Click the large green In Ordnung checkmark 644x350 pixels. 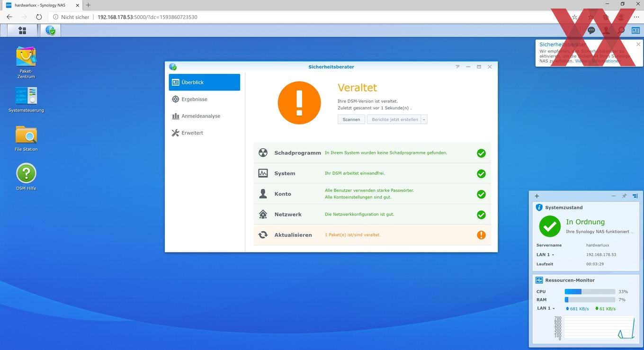click(550, 226)
